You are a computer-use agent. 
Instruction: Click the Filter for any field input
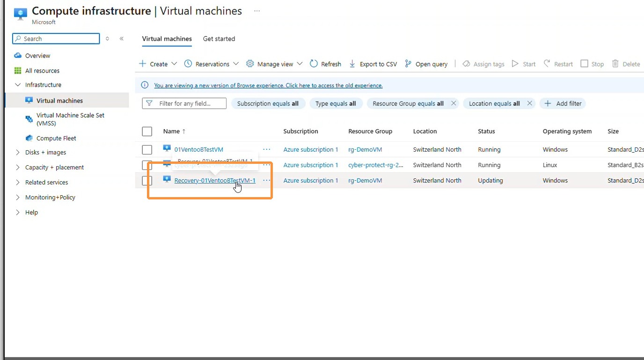[184, 103]
